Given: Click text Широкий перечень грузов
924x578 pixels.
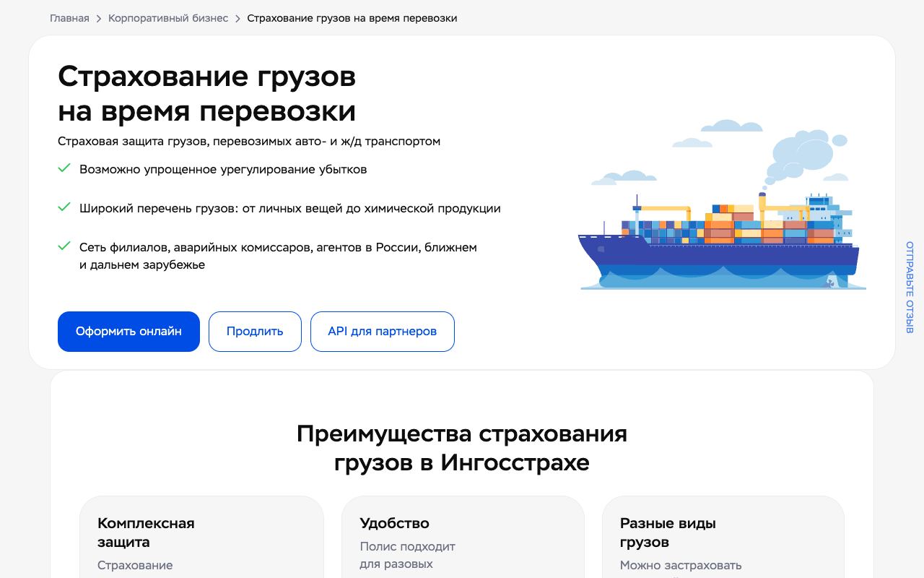Looking at the screenshot, I should pyautogui.click(x=290, y=208).
